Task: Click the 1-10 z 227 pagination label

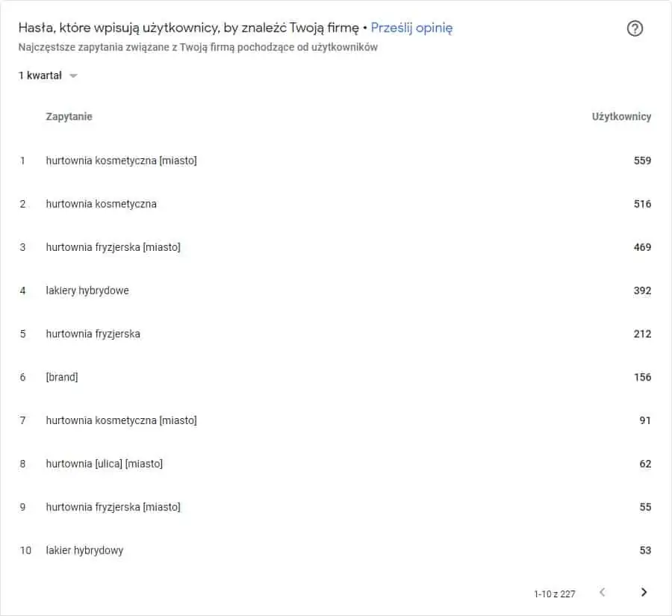Action: (x=555, y=594)
